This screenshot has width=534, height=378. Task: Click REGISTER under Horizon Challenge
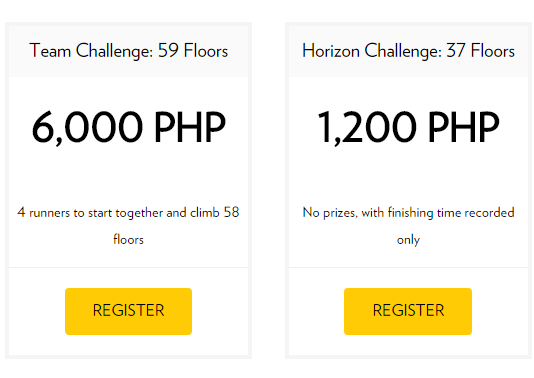408,311
